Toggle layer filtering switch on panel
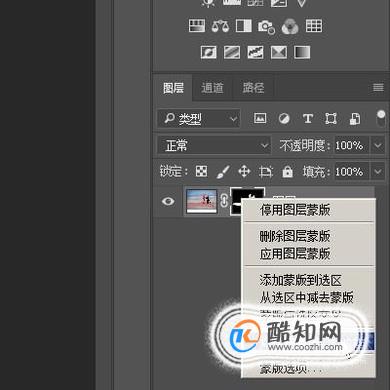390x390 pixels. tap(381, 119)
